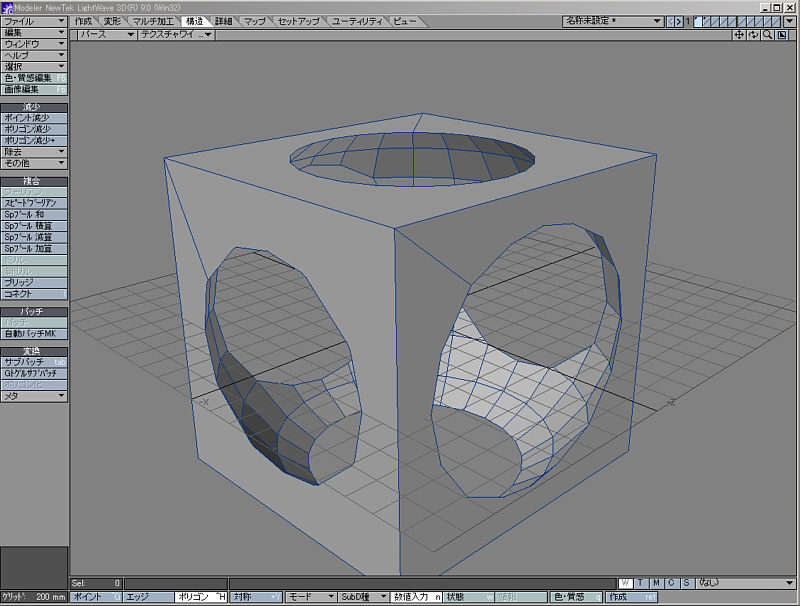Click the viewport zoom magnifier icon
Screen dimensions: 800x606
click(767, 34)
